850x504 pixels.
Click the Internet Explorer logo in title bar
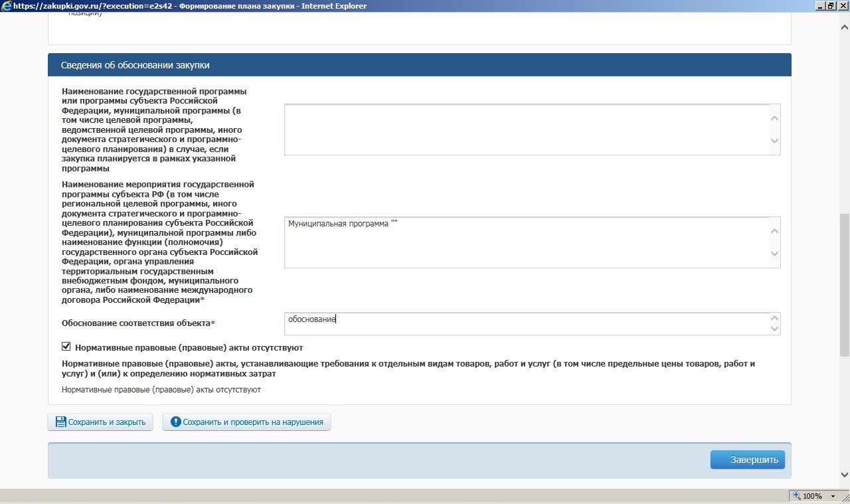coord(6,6)
